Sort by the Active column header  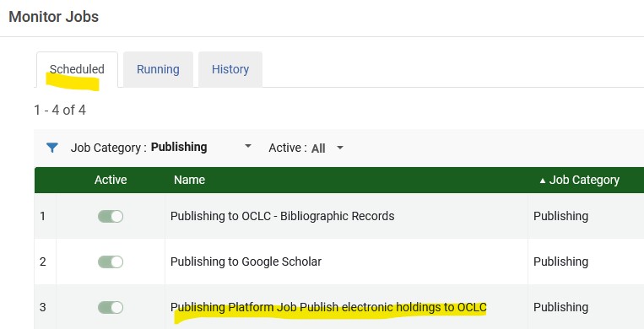pyautogui.click(x=111, y=180)
